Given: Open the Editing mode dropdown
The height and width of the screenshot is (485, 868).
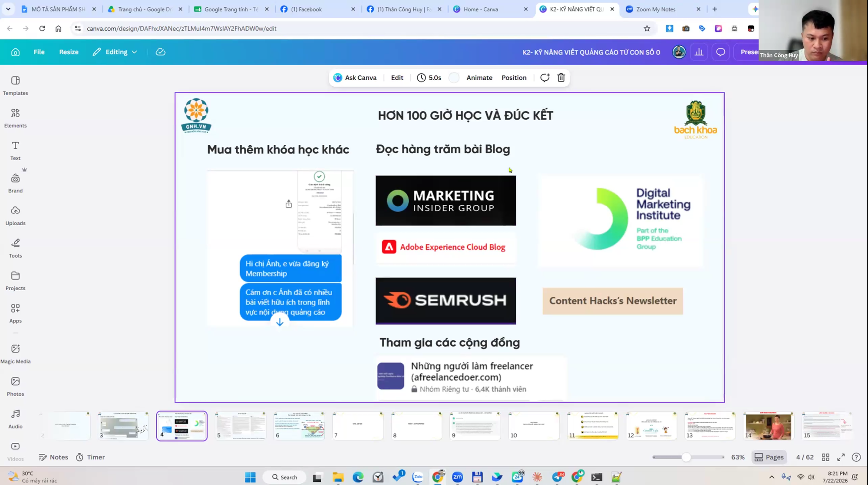Looking at the screenshot, I should [115, 52].
